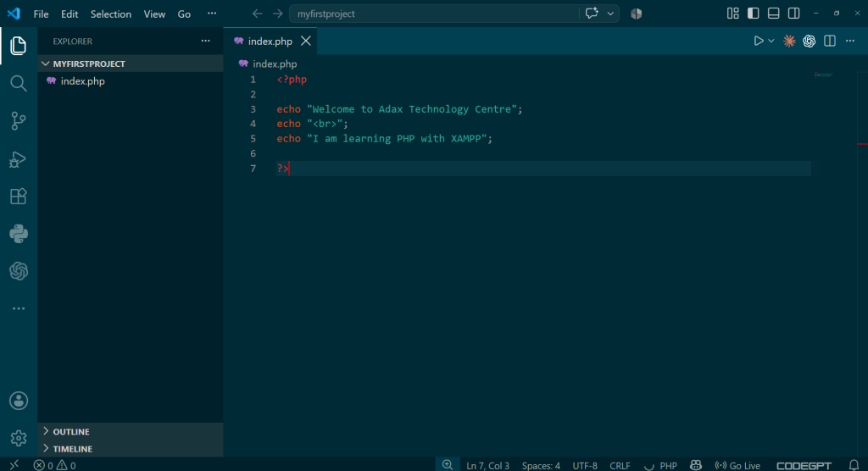
Task: Open the run button dropdown arrow
Action: click(x=771, y=41)
